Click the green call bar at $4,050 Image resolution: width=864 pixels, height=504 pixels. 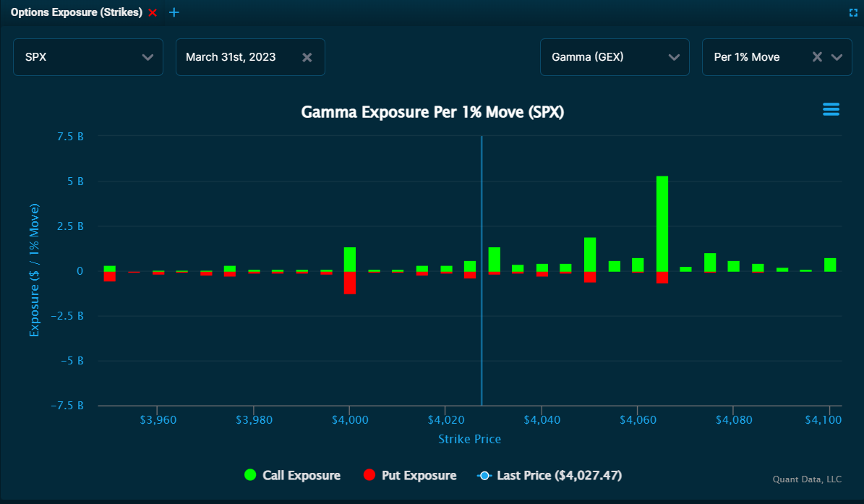[590, 255]
